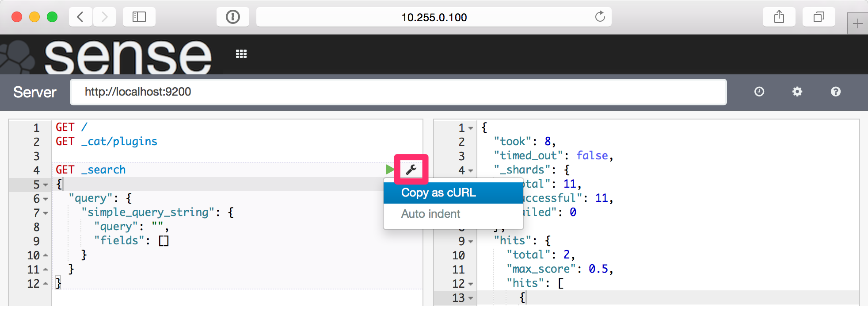Fold the simple_query_string block on line 7
868x324 pixels.
coord(46,213)
